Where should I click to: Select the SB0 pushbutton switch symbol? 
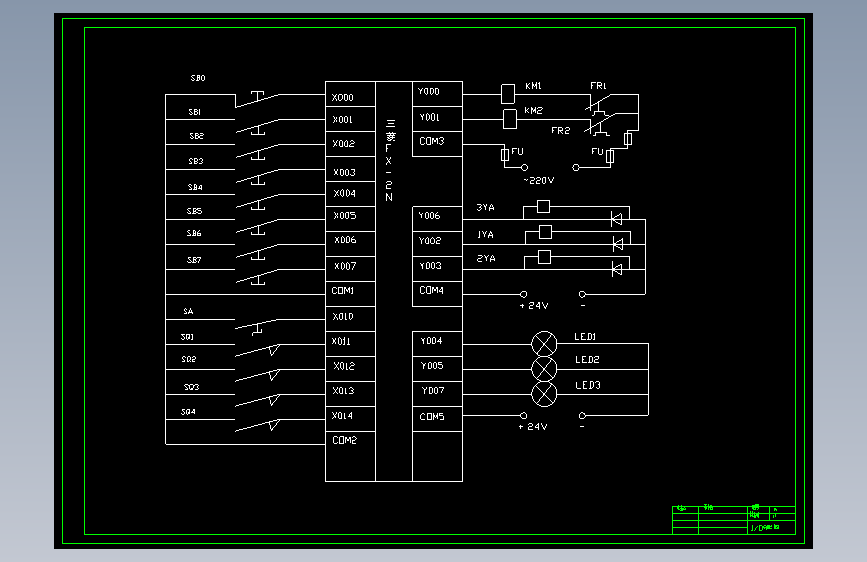[257, 98]
